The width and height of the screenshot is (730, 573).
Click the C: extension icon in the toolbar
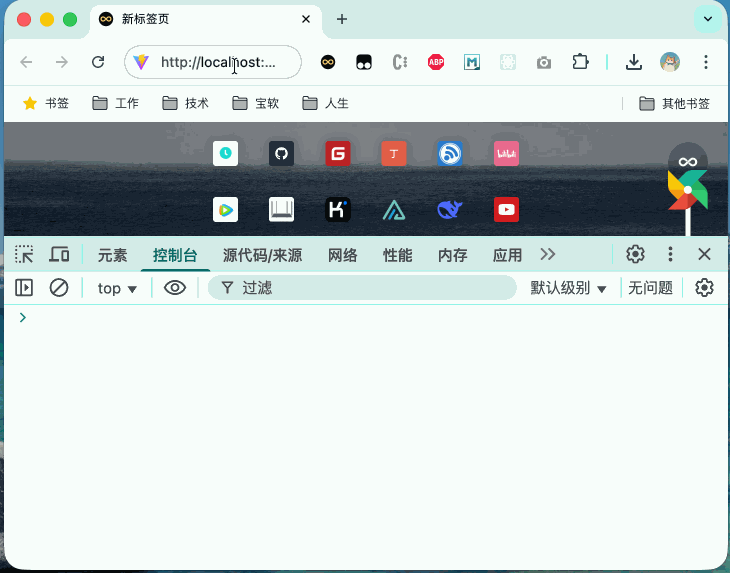click(400, 62)
